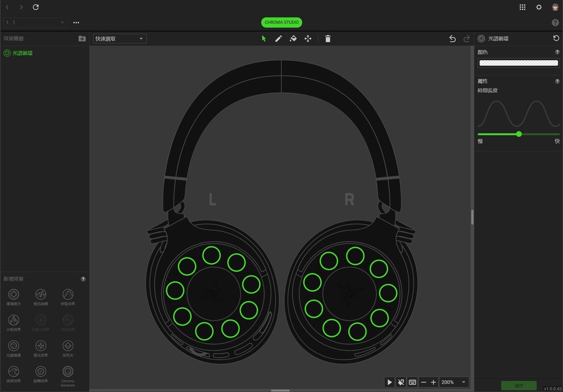
Task: Click the canvas vertical scrollbar handle
Action: (472, 217)
